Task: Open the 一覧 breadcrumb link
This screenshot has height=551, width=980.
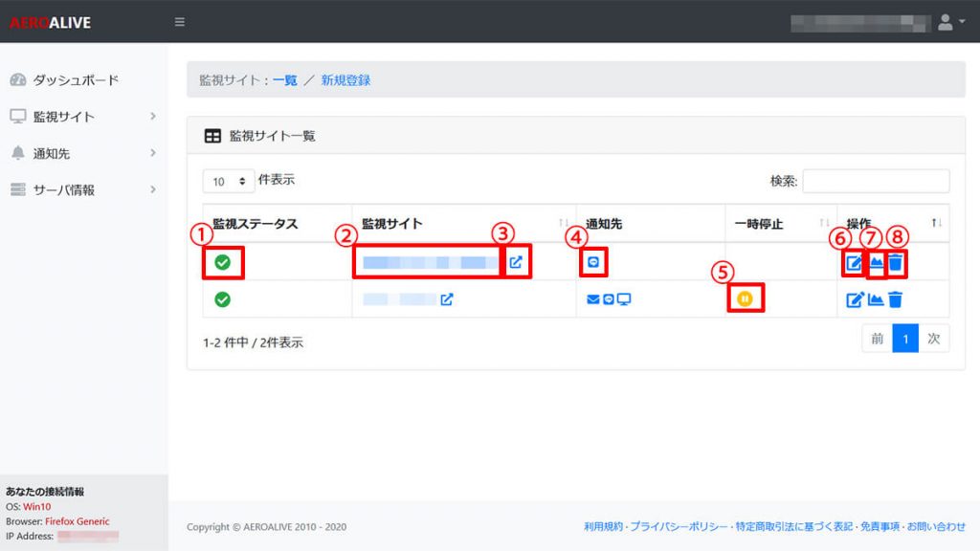Action: pyautogui.click(x=285, y=80)
